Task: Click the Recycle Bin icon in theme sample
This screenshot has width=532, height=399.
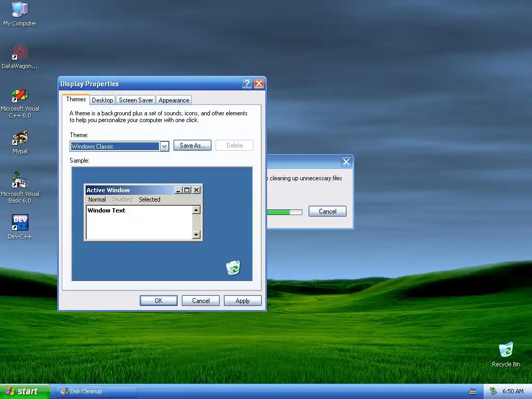Action: 233,268
